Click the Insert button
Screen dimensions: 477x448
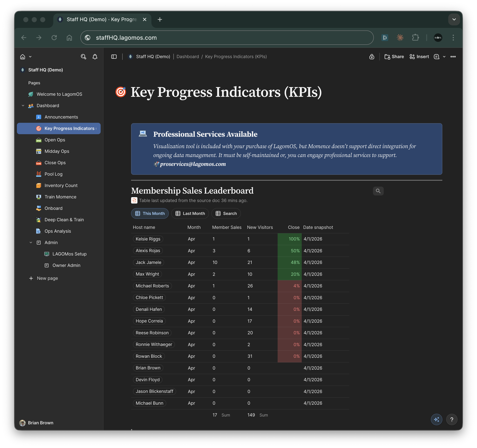419,57
